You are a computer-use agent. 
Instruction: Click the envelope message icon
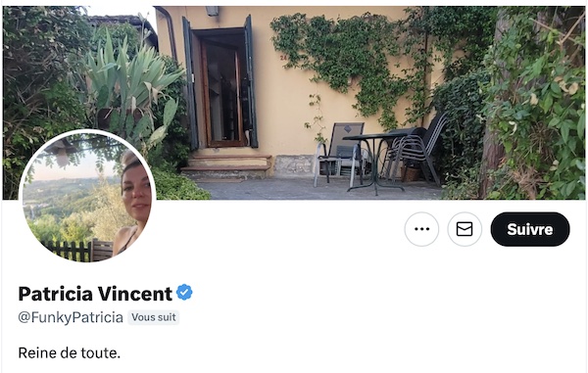[x=465, y=229]
